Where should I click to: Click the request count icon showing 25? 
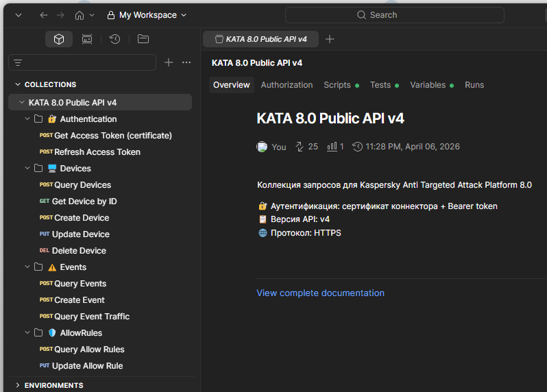pyautogui.click(x=300, y=147)
